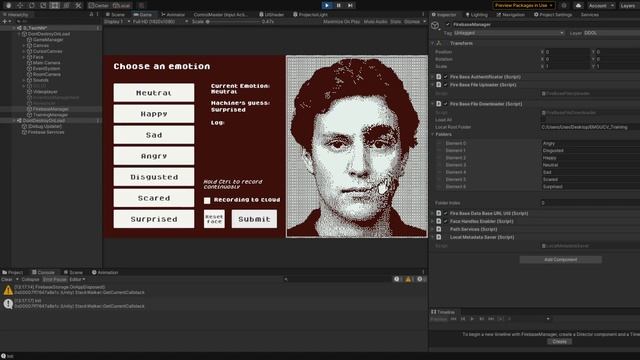Expand the Path Services script component

tap(433, 229)
